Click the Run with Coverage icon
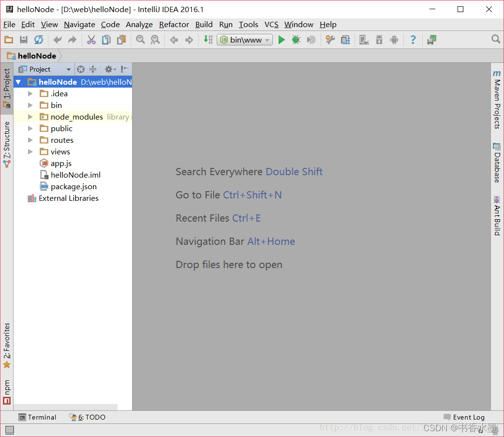Viewport: 504px width, 437px height. [x=311, y=40]
